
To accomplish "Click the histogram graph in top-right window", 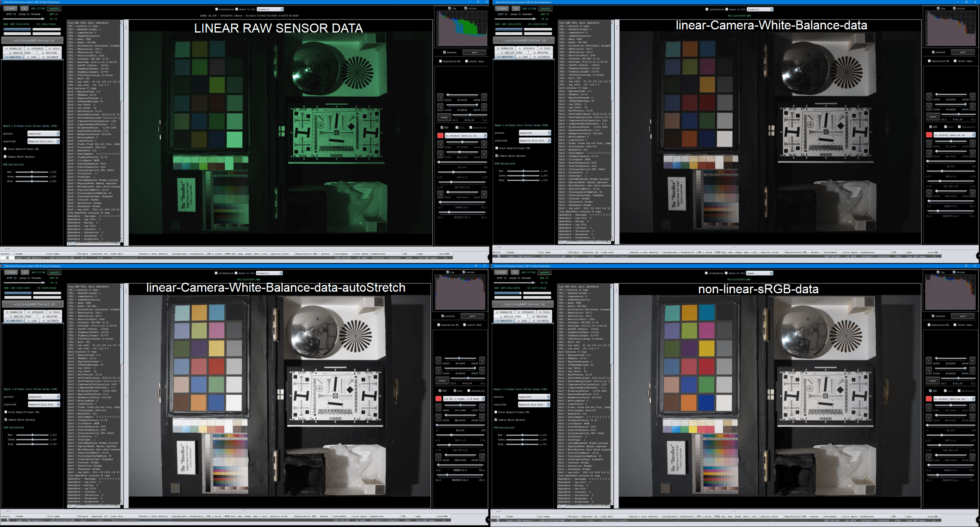I will (950, 29).
